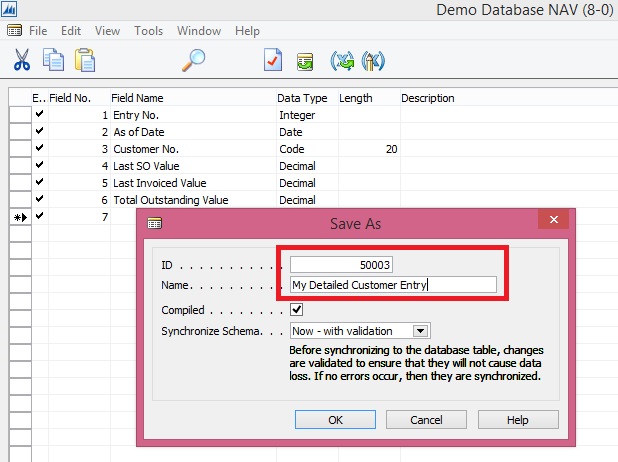Open the Synchronize Schema dropdown
This screenshot has width=618, height=462.
[x=421, y=331]
